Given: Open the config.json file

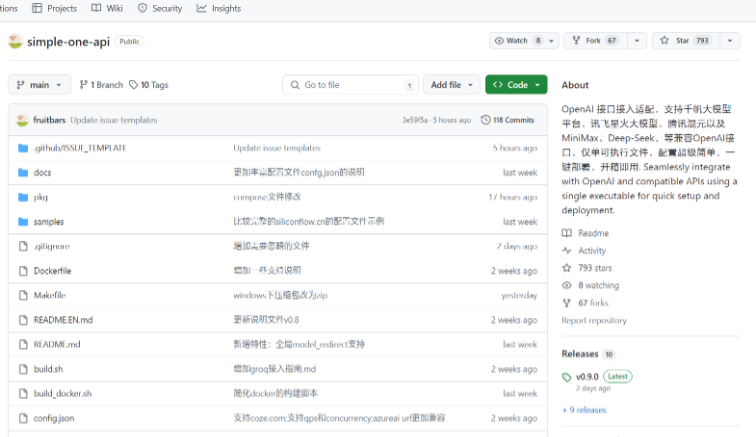Looking at the screenshot, I should click(x=54, y=418).
